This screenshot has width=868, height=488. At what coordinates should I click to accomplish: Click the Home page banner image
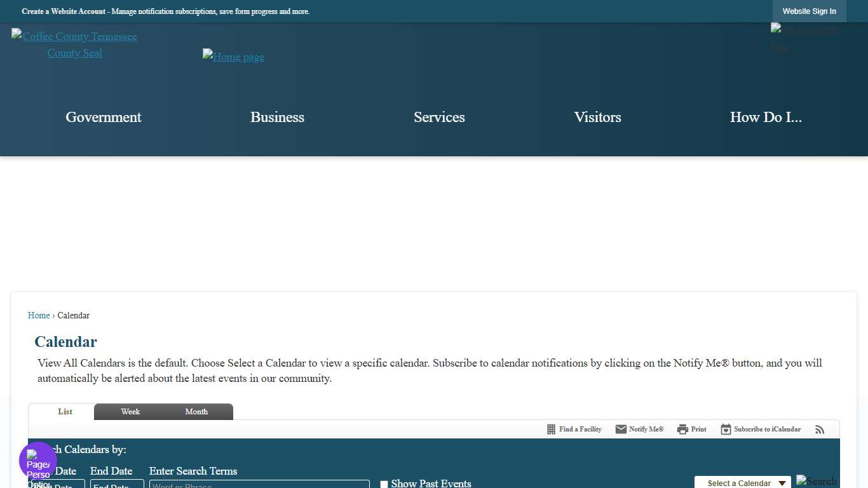[x=233, y=57]
